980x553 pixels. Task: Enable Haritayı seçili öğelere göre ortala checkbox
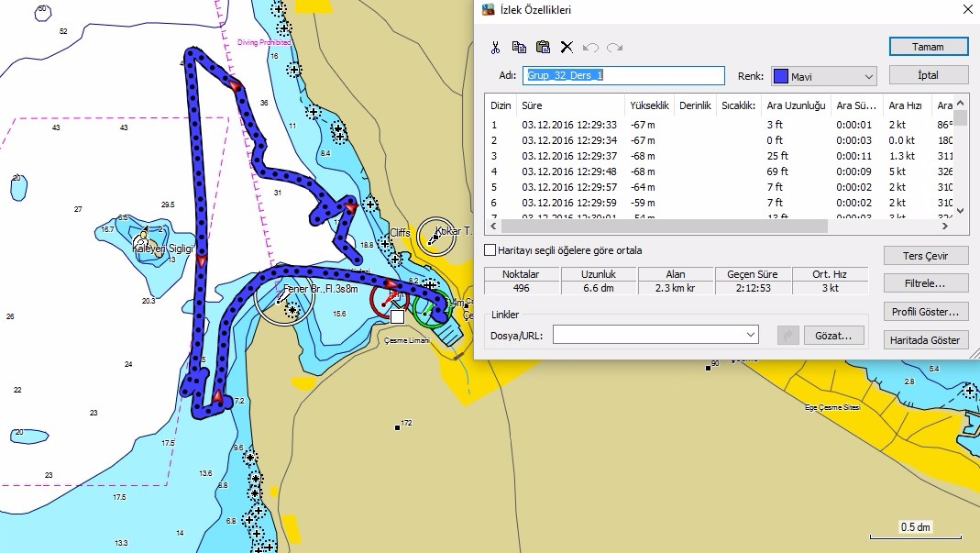[490, 250]
